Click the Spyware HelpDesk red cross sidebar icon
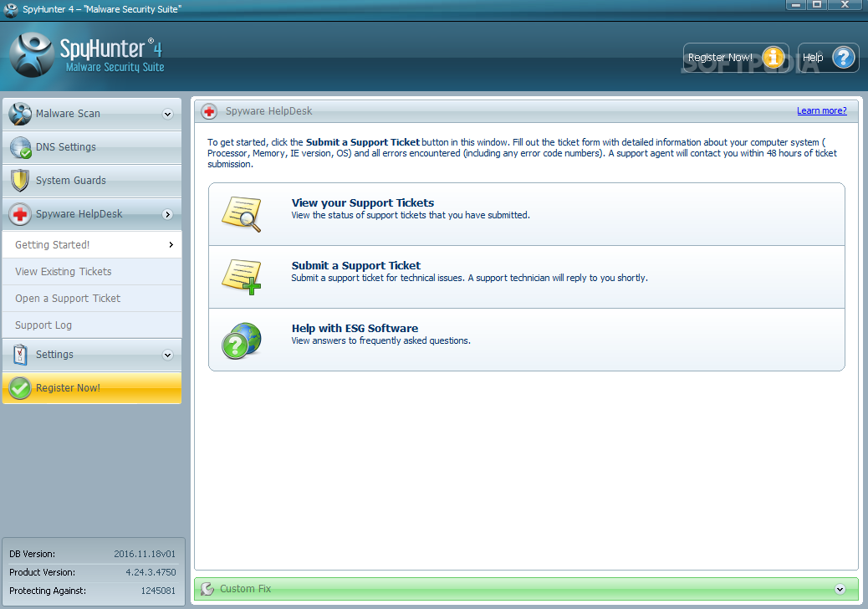Viewport: 868px width, 609px height. [x=20, y=214]
